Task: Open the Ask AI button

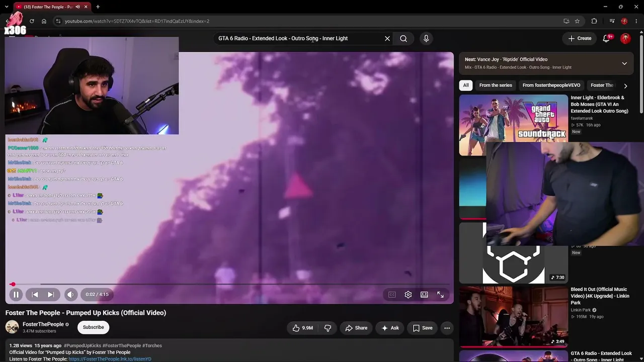Action: coord(390,328)
